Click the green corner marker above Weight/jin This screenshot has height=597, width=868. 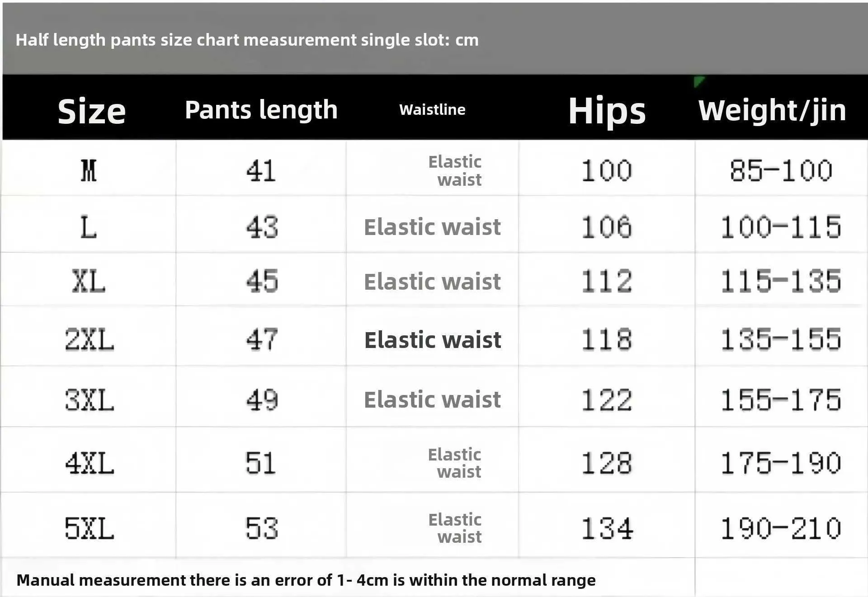click(698, 81)
